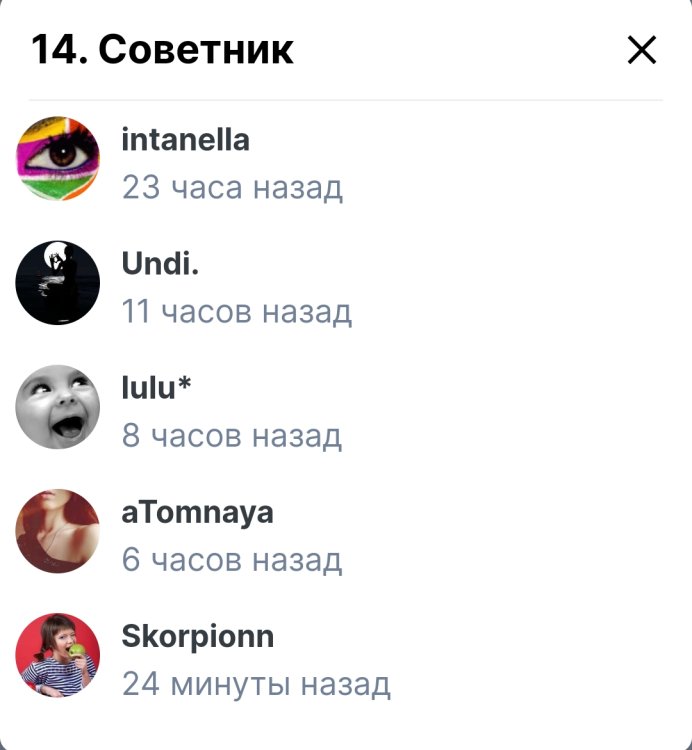Click the divider line under the title
692x750 pixels.
[346, 100]
